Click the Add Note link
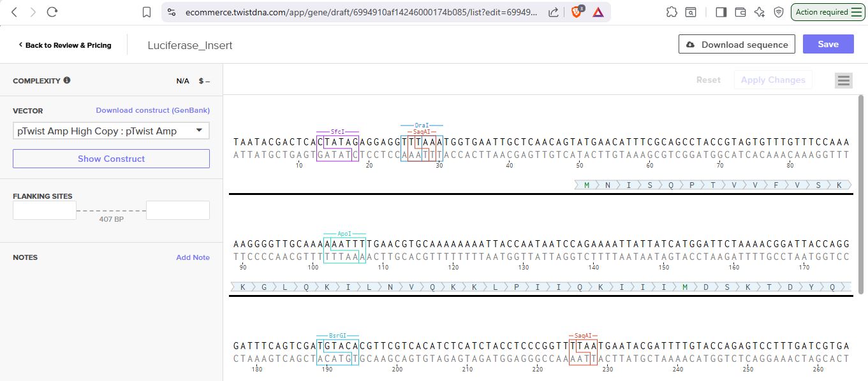 193,257
